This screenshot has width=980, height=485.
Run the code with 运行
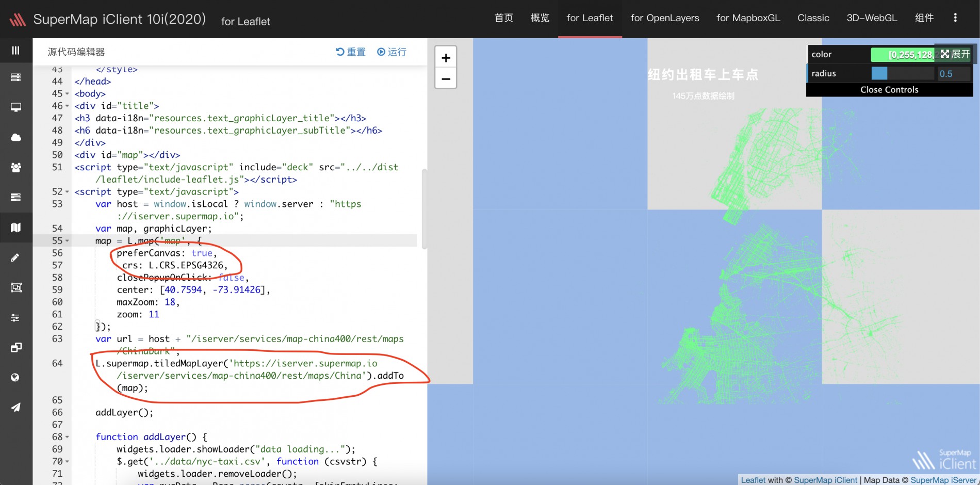tap(392, 52)
